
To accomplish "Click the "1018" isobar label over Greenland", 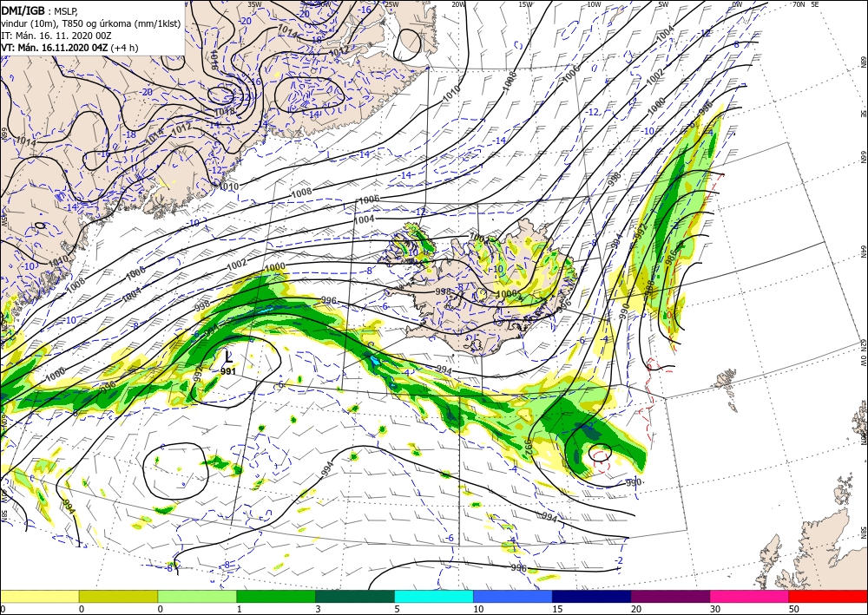I will click(224, 112).
